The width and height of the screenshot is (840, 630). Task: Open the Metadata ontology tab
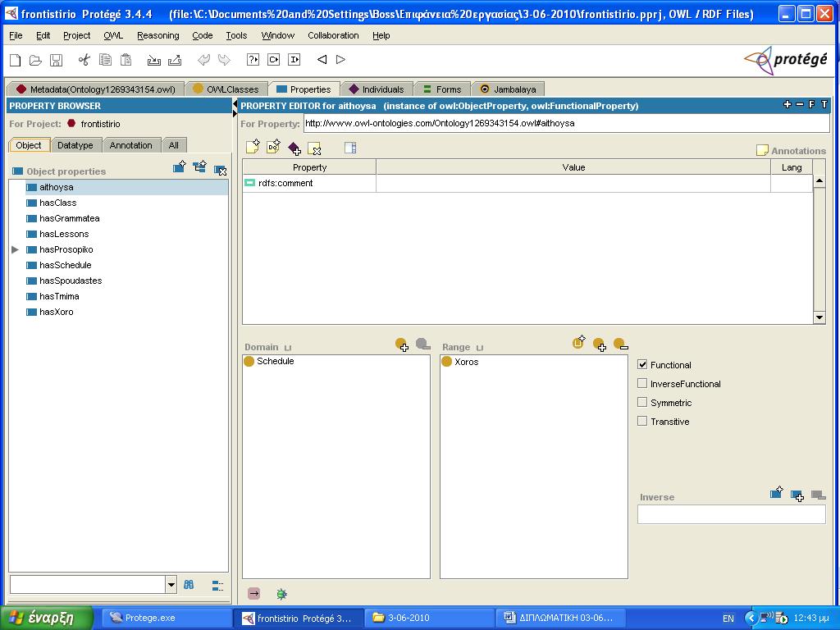(95, 89)
